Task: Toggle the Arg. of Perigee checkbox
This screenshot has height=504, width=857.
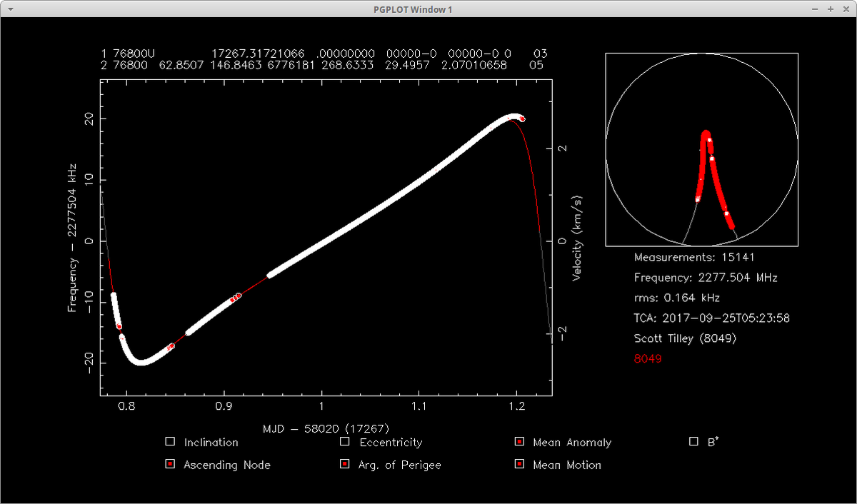Action: point(345,465)
